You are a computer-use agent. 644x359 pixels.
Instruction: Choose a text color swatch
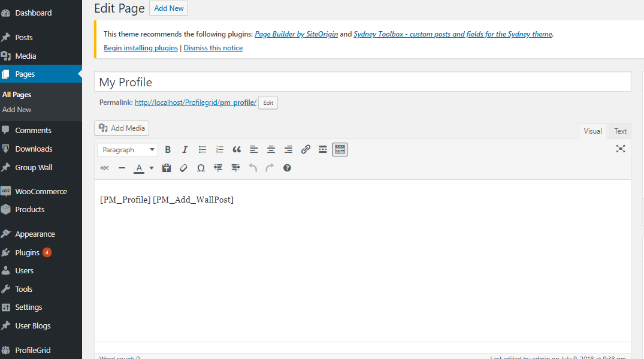coord(140,168)
